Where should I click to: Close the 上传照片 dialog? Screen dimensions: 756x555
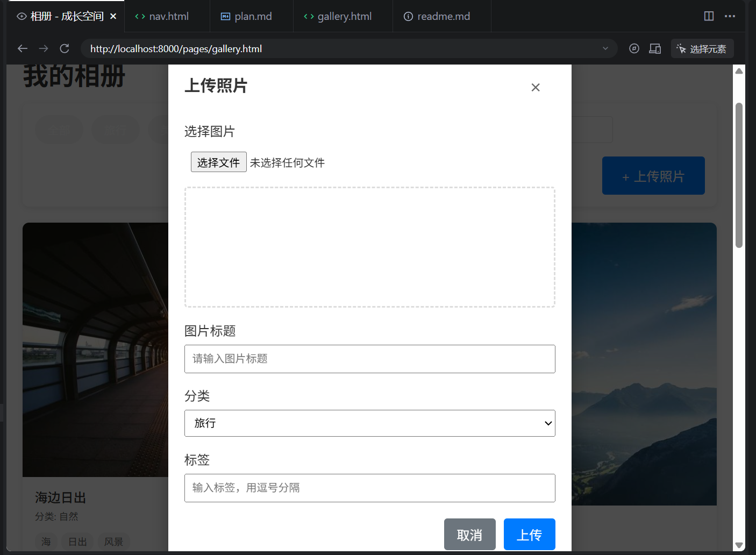(x=535, y=87)
